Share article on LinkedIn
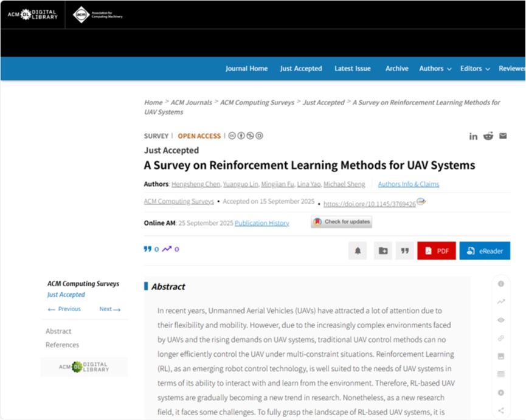 [x=473, y=136]
